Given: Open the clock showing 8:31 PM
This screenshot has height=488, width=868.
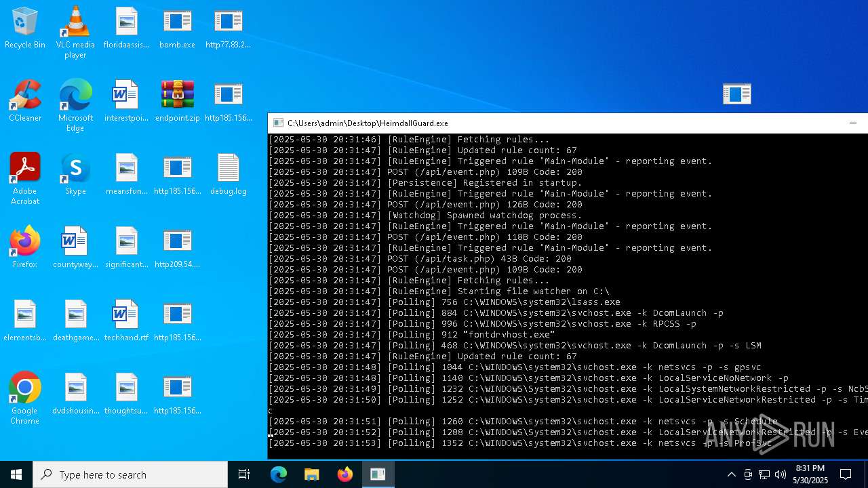Looking at the screenshot, I should [x=810, y=474].
